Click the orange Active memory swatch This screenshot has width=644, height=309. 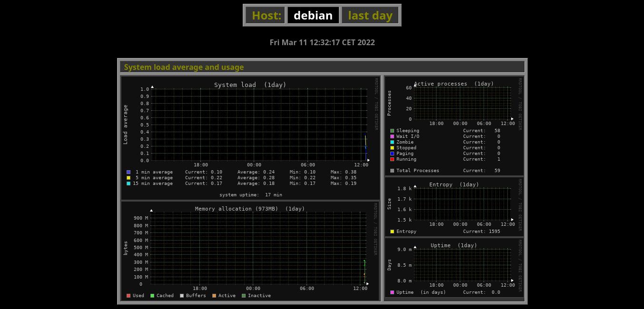click(x=214, y=296)
